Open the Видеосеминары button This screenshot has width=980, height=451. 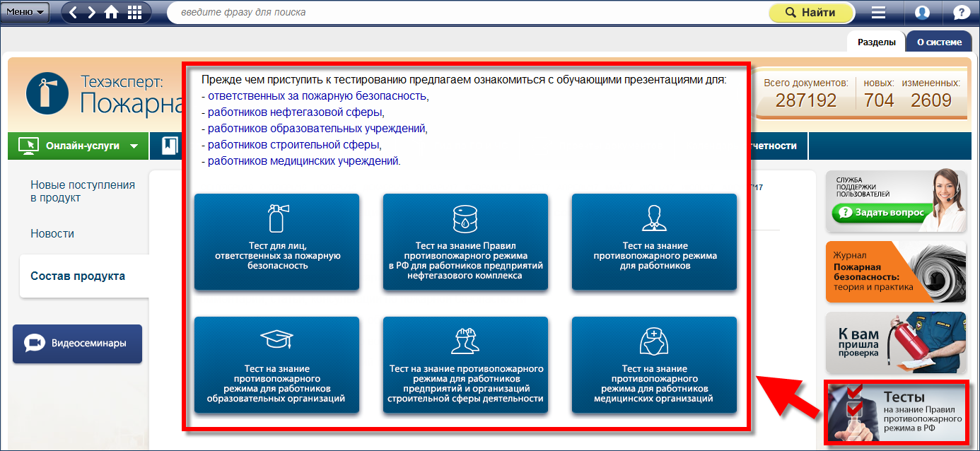pos(78,344)
